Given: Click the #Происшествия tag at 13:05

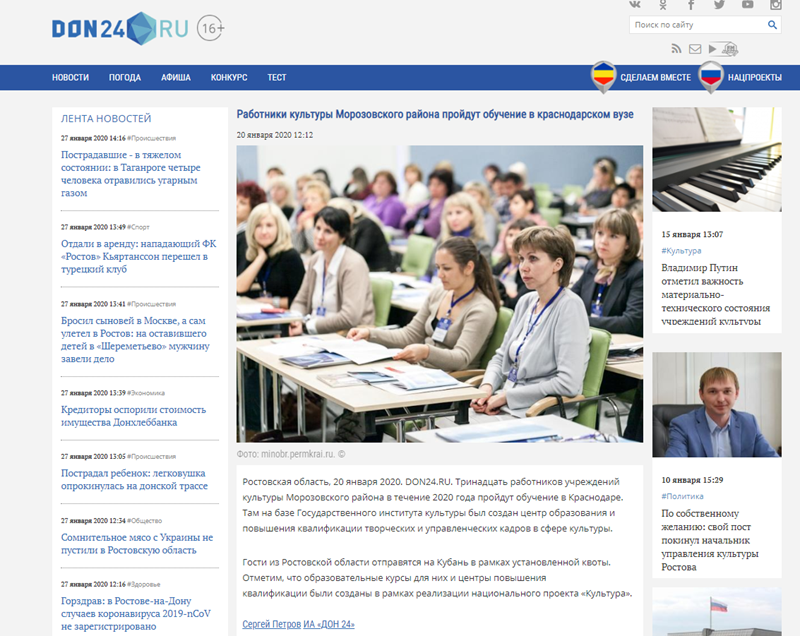Looking at the screenshot, I should [x=152, y=456].
